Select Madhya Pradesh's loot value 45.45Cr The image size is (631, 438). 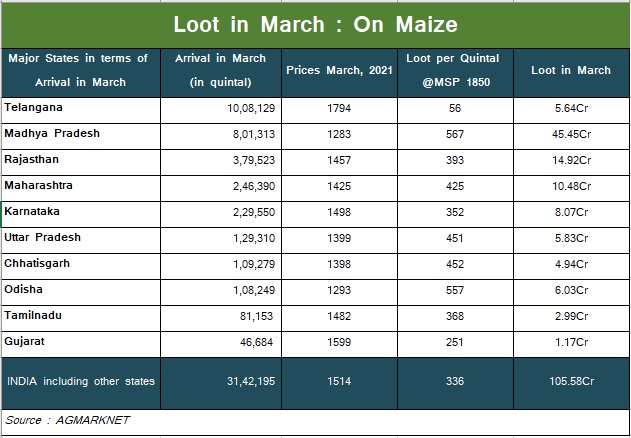tap(571, 134)
